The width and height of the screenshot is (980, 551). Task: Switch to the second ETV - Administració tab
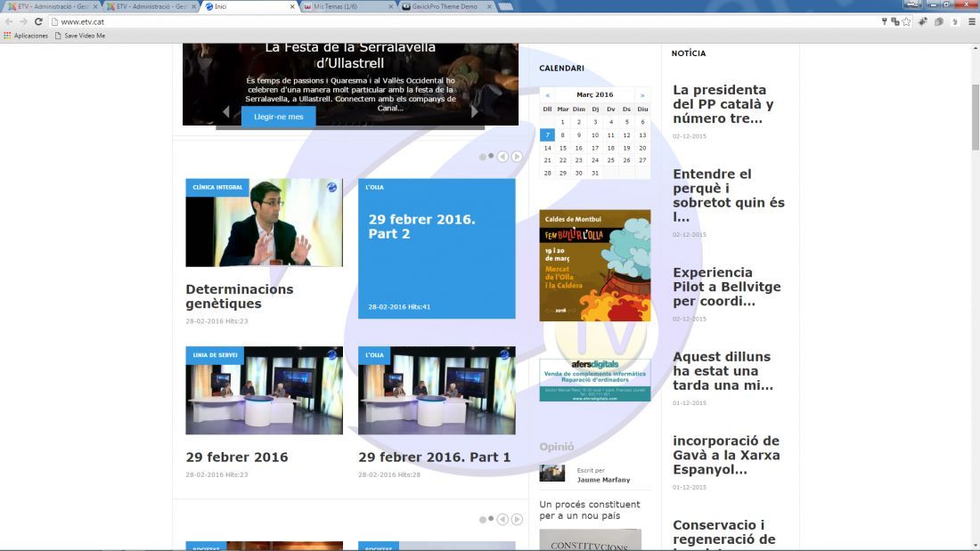point(150,6)
